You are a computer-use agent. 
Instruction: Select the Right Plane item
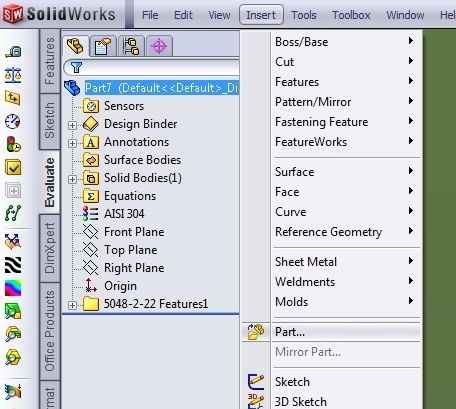[134, 268]
